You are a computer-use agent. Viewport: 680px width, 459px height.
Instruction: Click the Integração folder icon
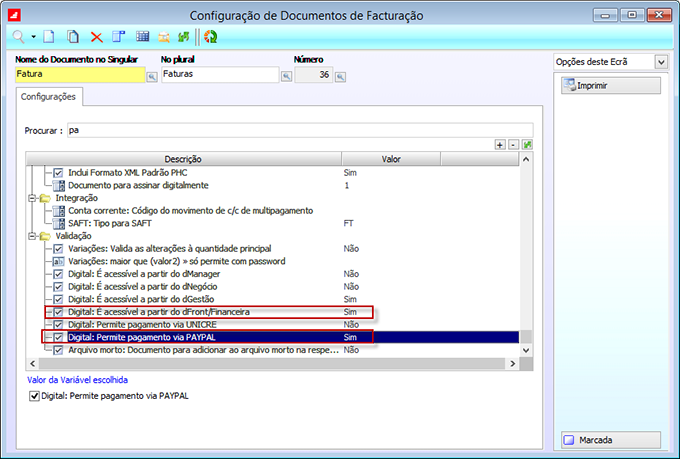45,198
